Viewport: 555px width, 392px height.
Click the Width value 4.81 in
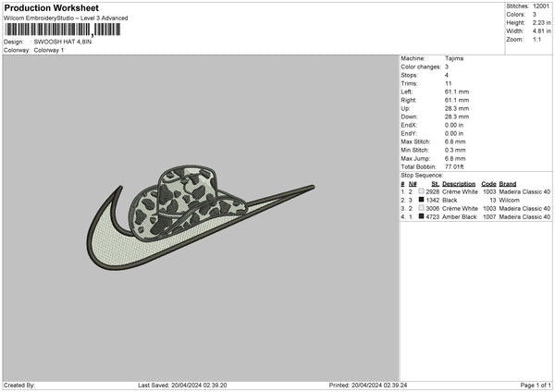[541, 31]
